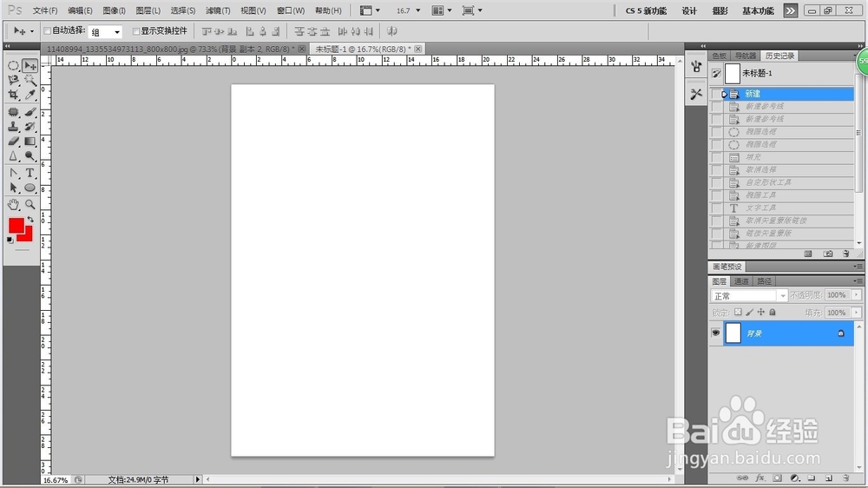Delete current history state trash icon
The height and width of the screenshot is (488, 868).
845,254
